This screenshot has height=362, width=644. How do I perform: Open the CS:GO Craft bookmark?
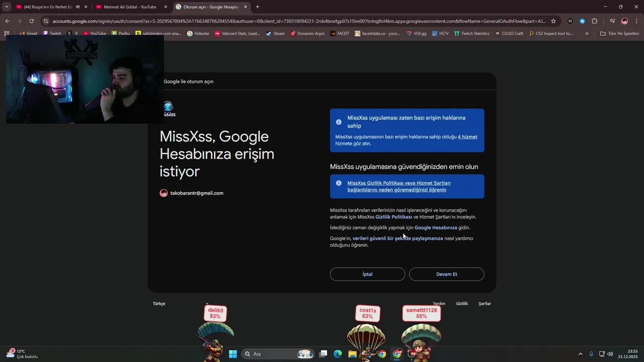pos(509,34)
